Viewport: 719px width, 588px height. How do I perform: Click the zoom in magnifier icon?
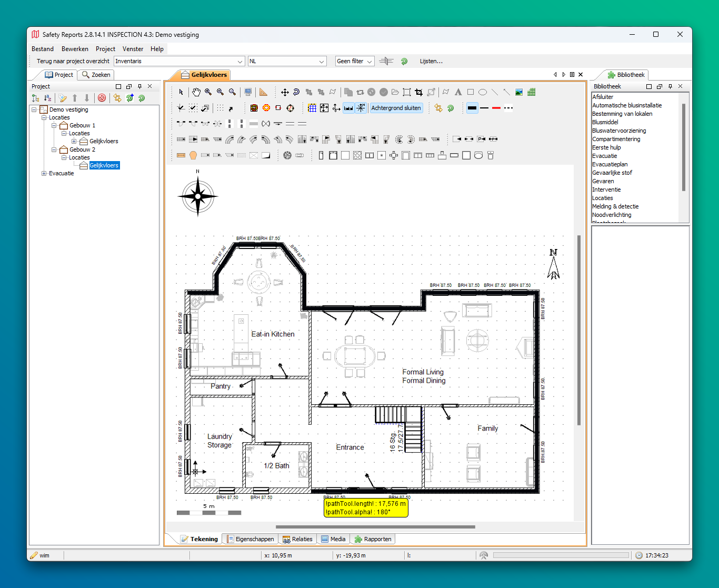pyautogui.click(x=208, y=92)
